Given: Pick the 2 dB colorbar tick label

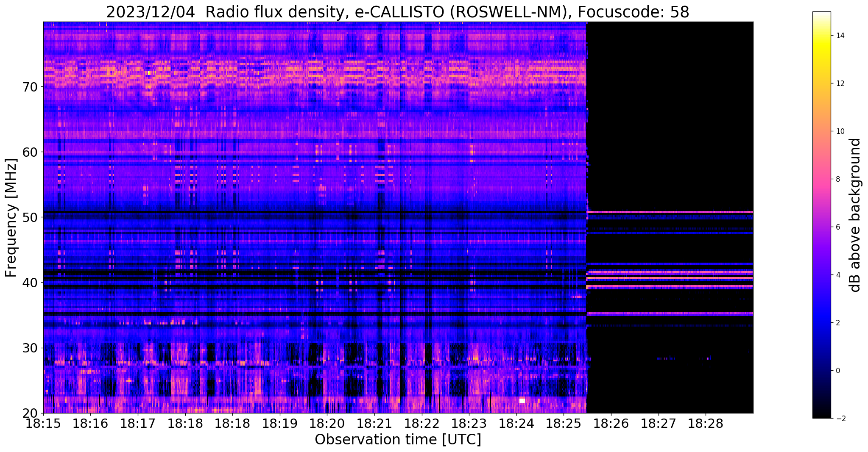Looking at the screenshot, I should pyautogui.click(x=838, y=323).
